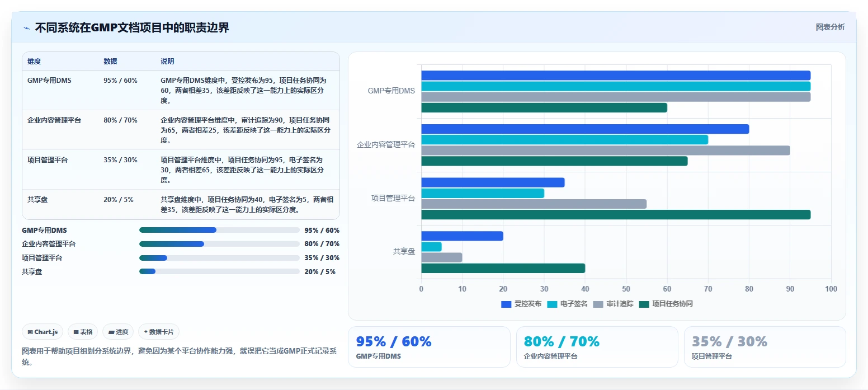Select the 共享盘 table row name
Screen dimensions: 868x390
(37, 200)
